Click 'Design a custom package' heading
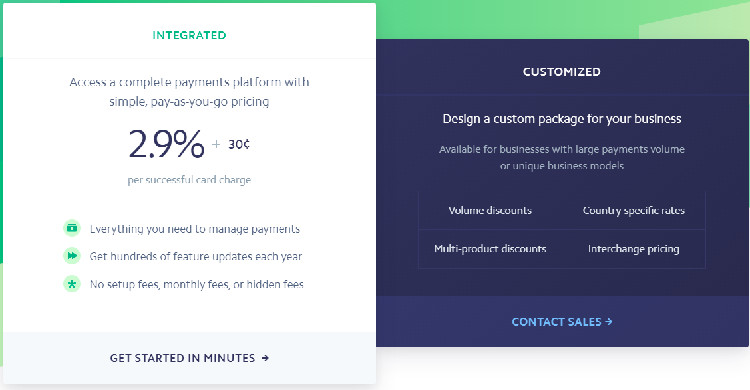This screenshot has height=390, width=750. click(562, 119)
